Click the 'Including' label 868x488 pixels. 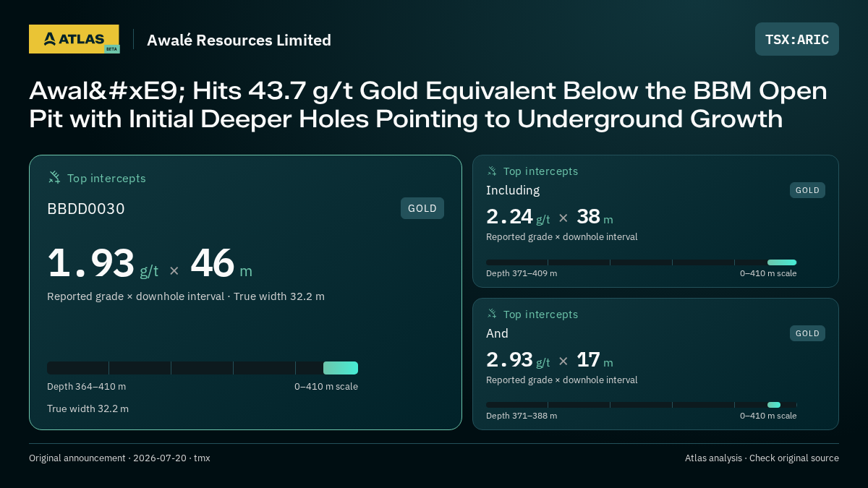513,190
